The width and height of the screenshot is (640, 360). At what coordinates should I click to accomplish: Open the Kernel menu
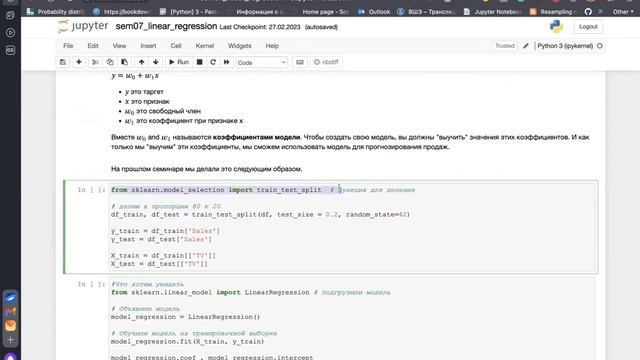point(204,46)
